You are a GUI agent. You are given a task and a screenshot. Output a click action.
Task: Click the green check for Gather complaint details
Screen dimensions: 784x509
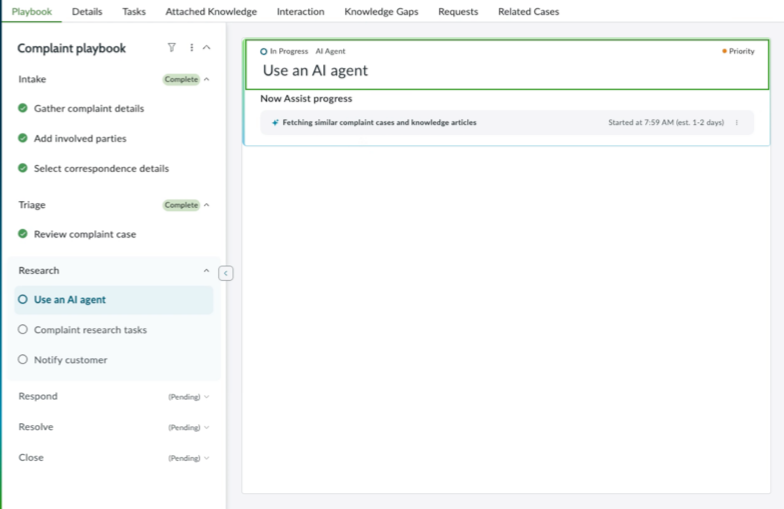coord(22,108)
